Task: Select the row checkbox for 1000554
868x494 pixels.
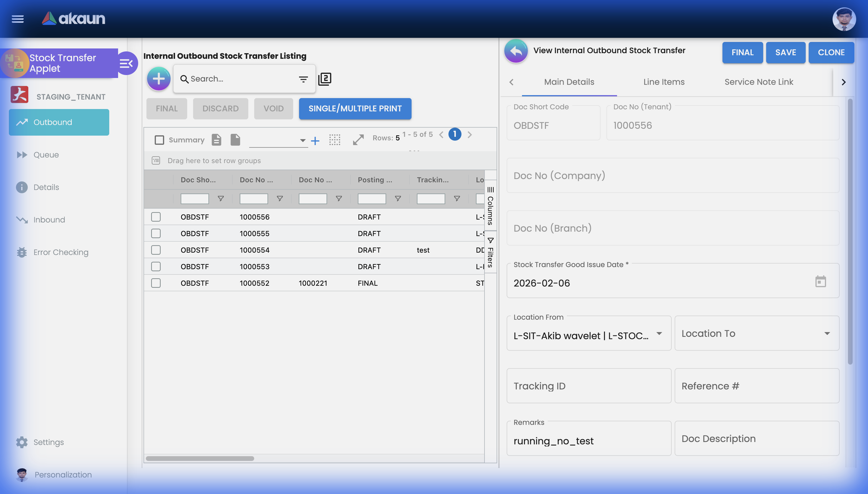Action: [156, 250]
